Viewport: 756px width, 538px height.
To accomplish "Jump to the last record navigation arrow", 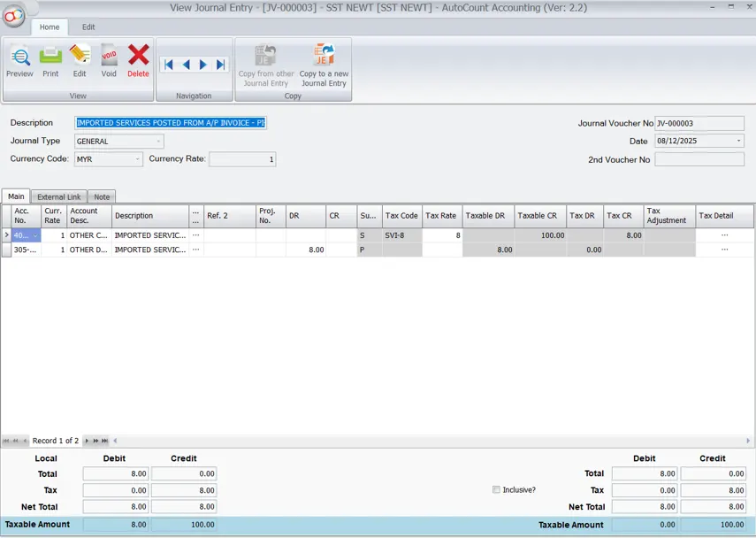I will coord(218,64).
